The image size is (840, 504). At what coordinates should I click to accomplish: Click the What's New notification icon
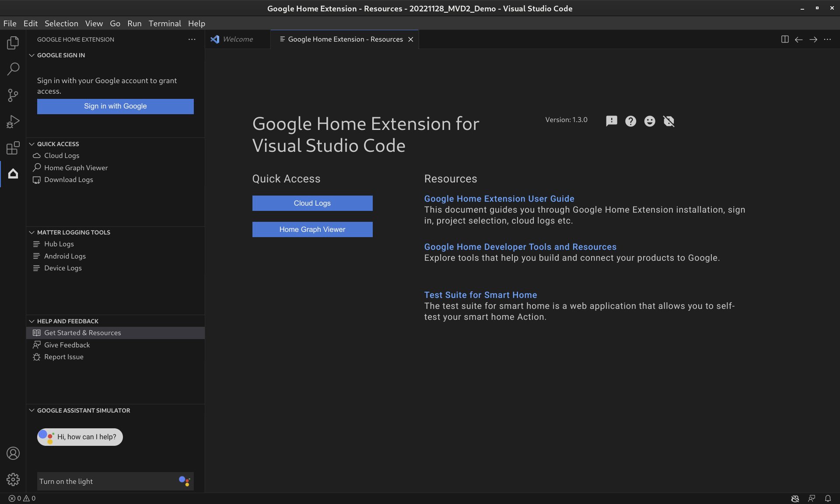click(611, 121)
